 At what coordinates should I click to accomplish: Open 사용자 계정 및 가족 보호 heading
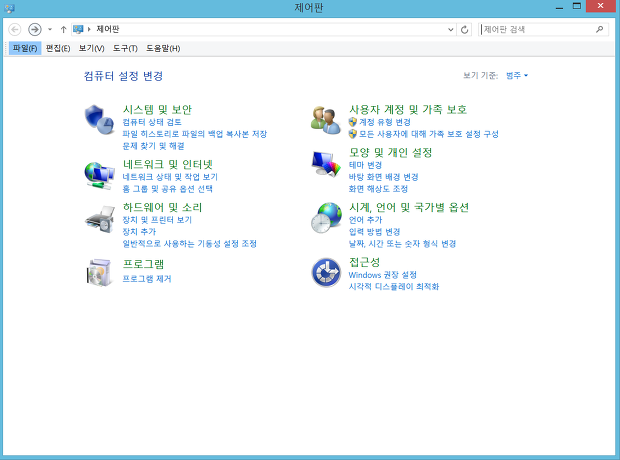pyautogui.click(x=408, y=110)
